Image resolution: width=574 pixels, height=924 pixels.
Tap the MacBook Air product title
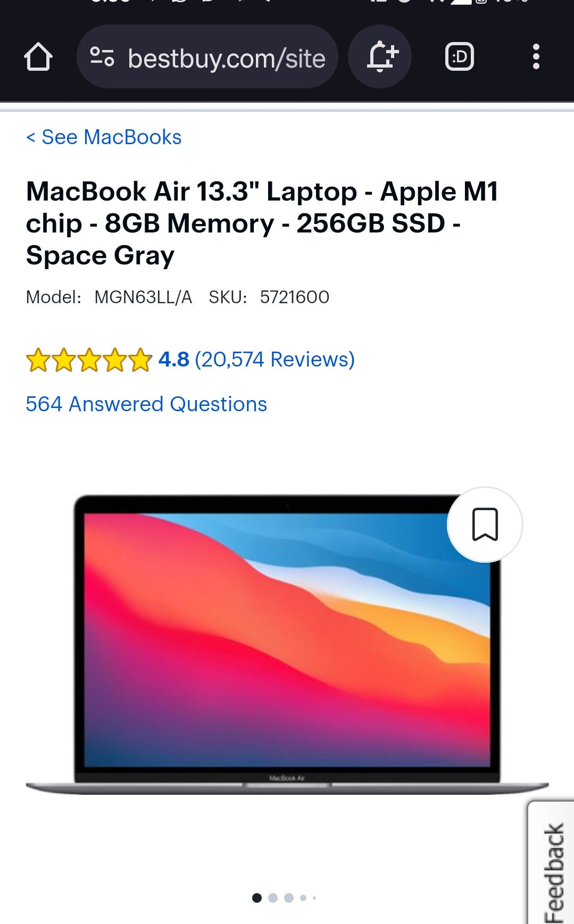[x=262, y=223]
